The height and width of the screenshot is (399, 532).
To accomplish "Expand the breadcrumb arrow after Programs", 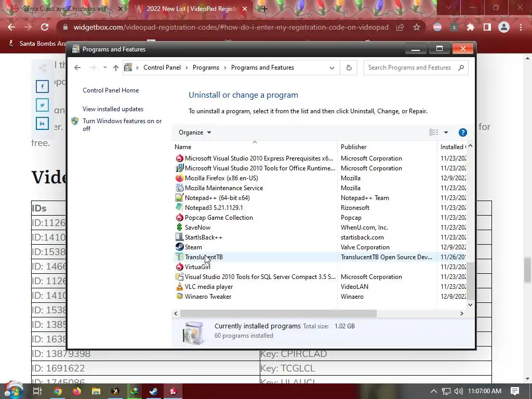I will [225, 68].
